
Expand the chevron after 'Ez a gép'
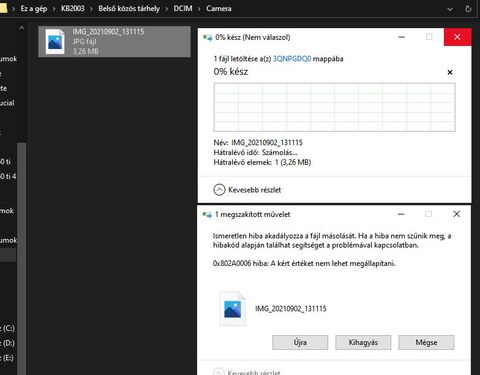54,9
